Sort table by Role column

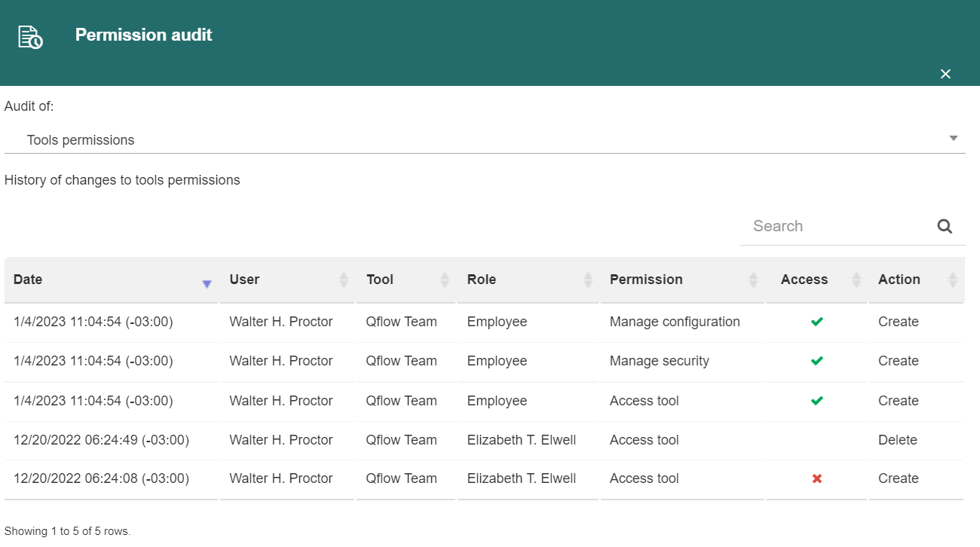point(528,280)
